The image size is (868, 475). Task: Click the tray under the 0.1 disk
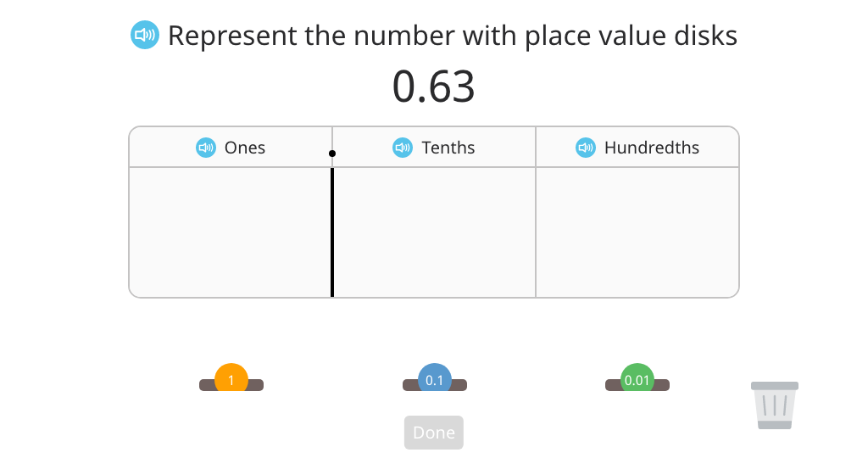point(435,385)
